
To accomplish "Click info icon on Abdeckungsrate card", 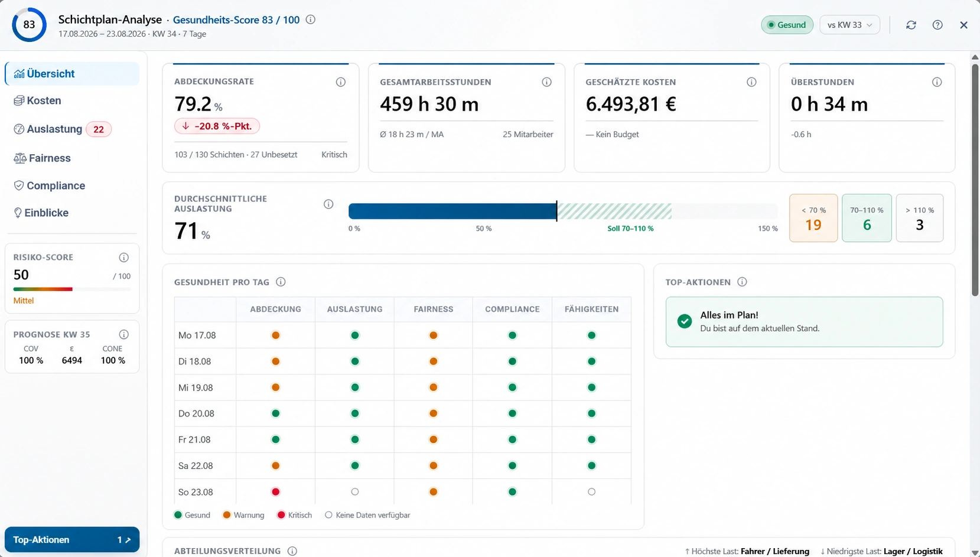I will point(341,82).
